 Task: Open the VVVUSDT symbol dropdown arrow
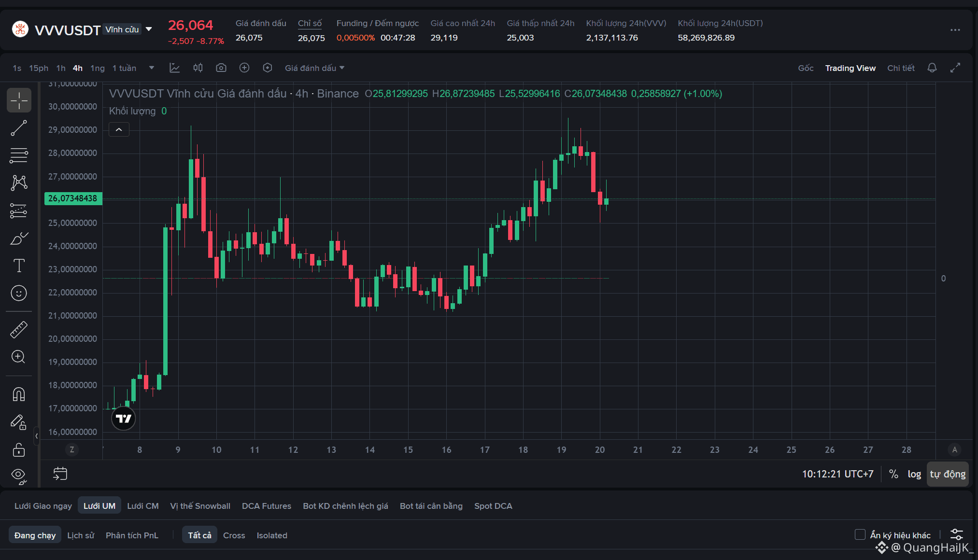149,29
